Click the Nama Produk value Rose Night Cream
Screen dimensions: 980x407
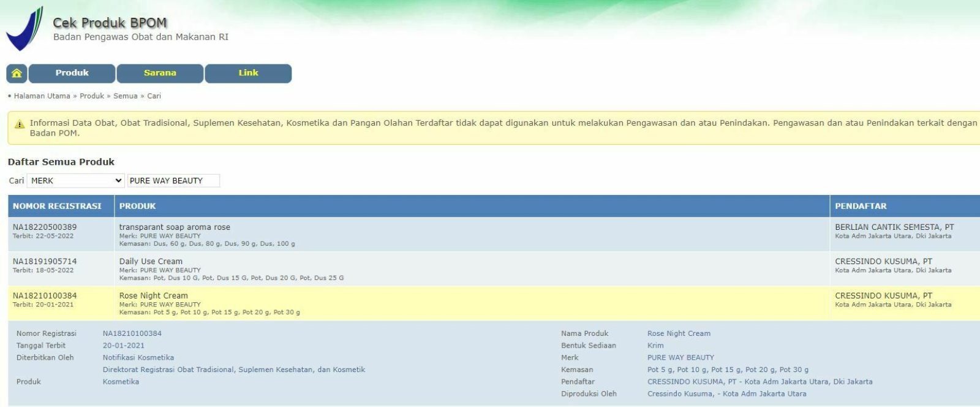point(679,333)
